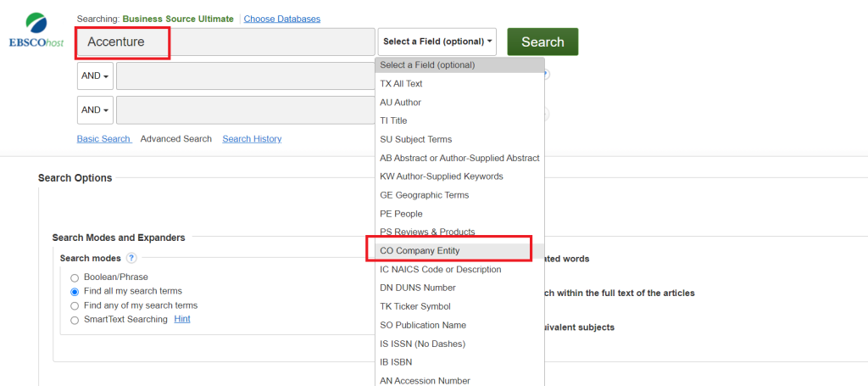Click the Search Modes and Expanders heading
The width and height of the screenshot is (868, 386).
[x=119, y=238]
